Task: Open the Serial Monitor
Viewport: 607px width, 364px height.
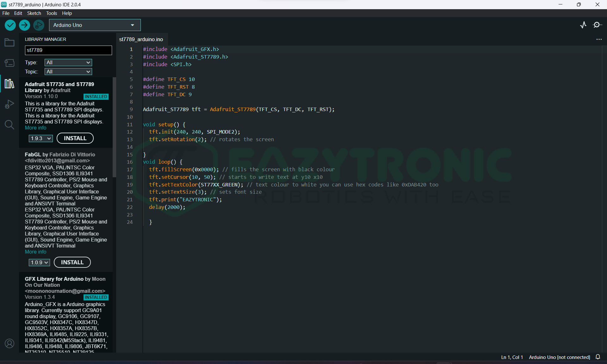Action: 598,25
